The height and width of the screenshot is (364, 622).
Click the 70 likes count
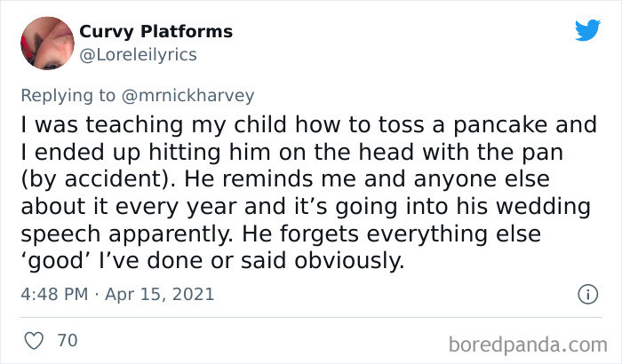tap(68, 341)
